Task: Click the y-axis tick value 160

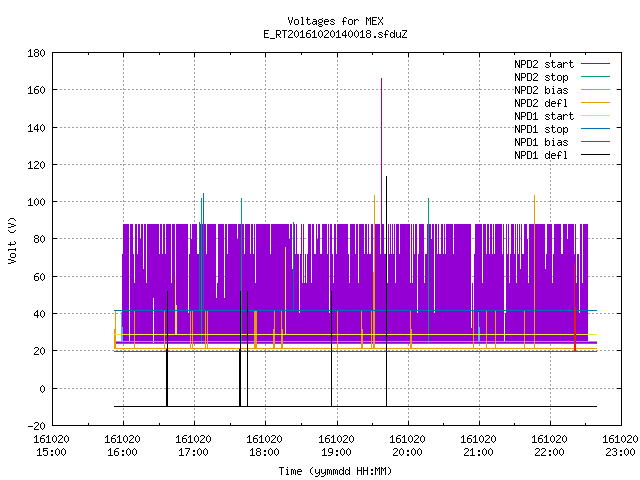Action: 36,90
